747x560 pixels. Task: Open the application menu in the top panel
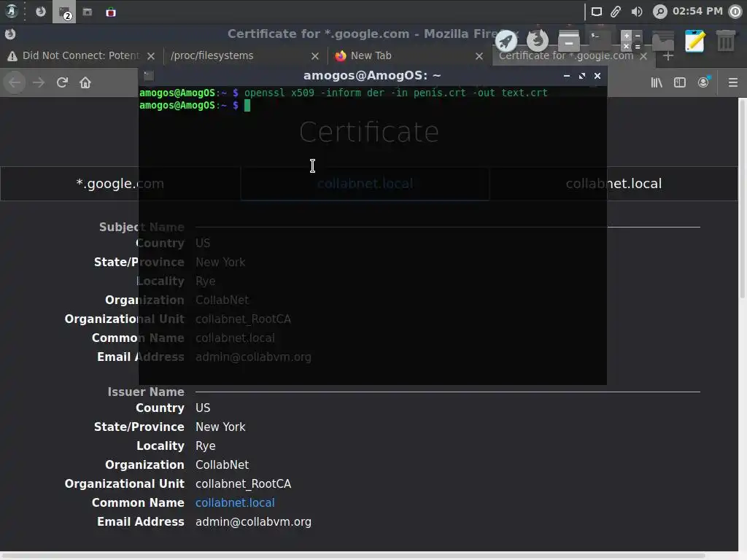pos(11,12)
